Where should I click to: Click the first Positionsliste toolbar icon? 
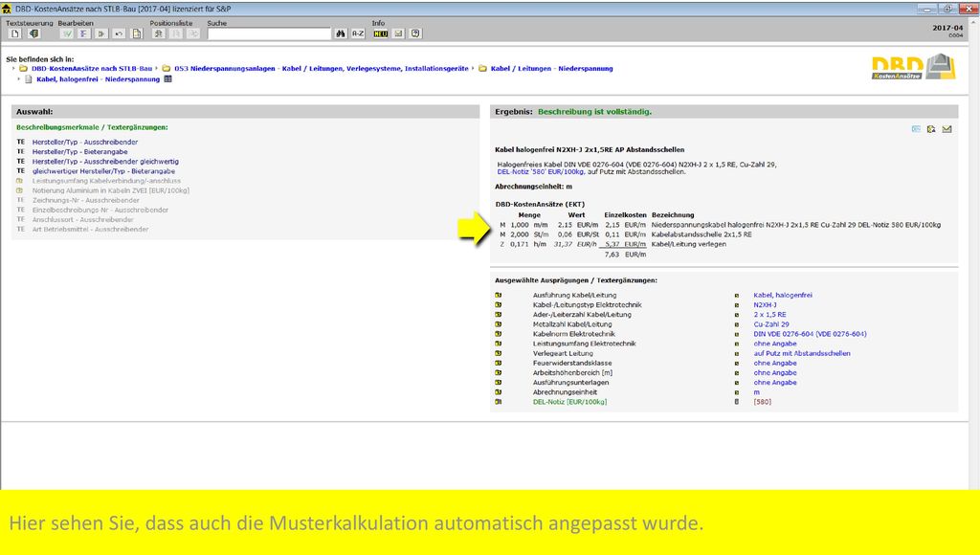159,33
